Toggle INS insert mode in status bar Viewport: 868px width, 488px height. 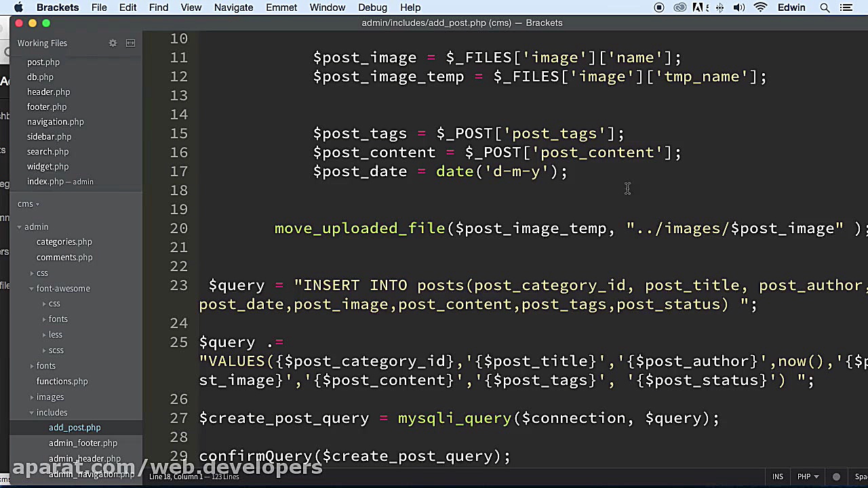point(777,476)
